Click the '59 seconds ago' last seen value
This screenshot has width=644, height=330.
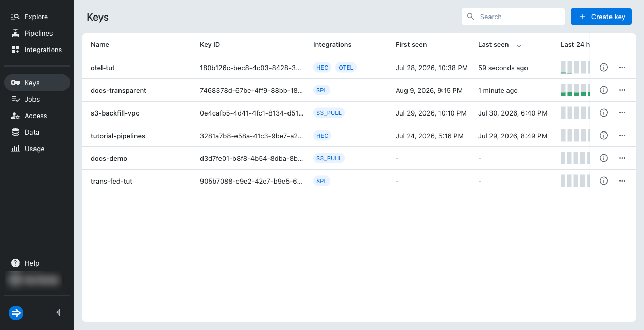[503, 68]
